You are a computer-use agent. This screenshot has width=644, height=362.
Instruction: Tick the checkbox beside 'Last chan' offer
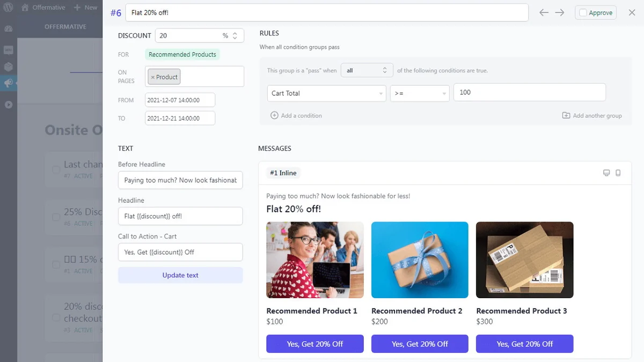click(x=56, y=169)
